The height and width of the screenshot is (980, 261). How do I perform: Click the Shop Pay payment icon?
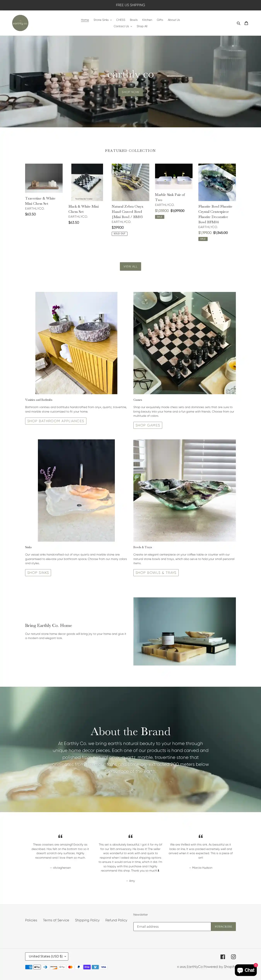pyautogui.click(x=87, y=967)
